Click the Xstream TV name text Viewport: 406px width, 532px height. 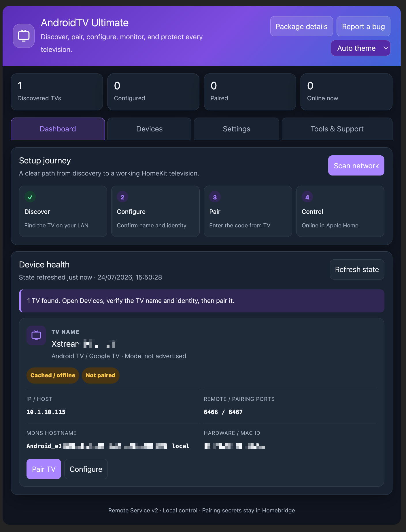[84, 344]
